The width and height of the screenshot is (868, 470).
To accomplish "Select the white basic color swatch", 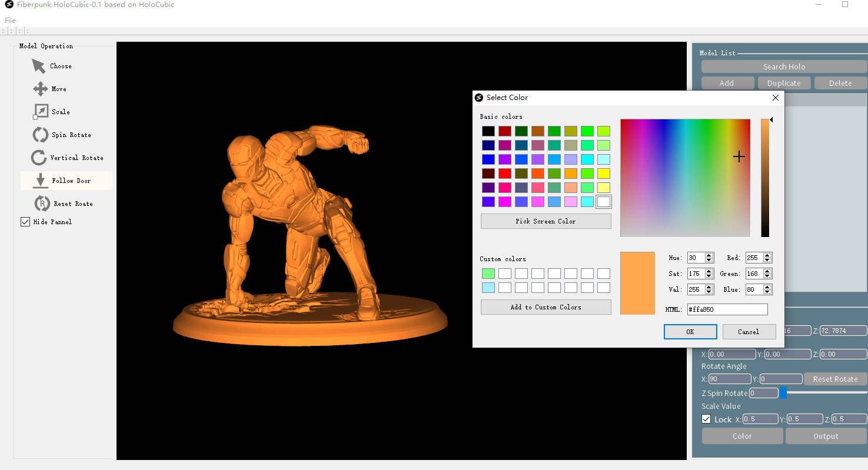I will point(604,202).
